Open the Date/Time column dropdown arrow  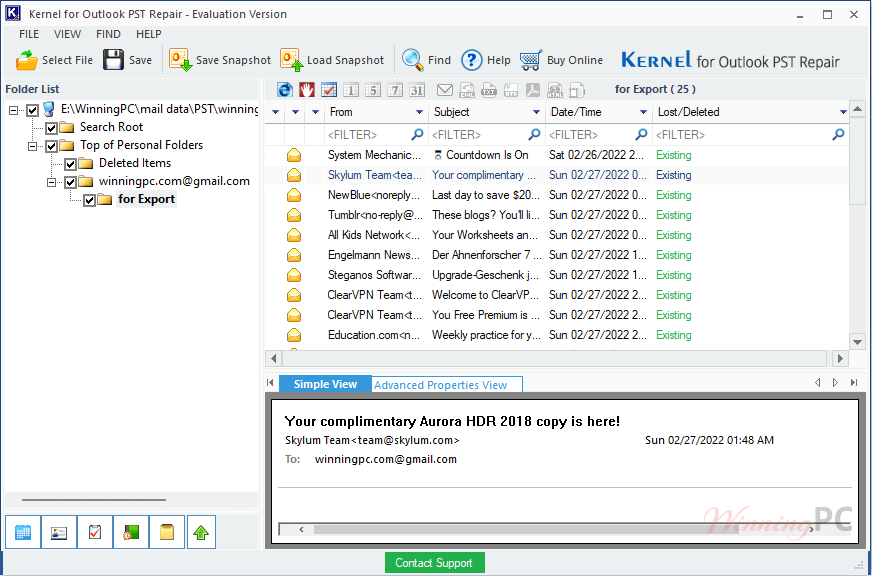tap(643, 112)
